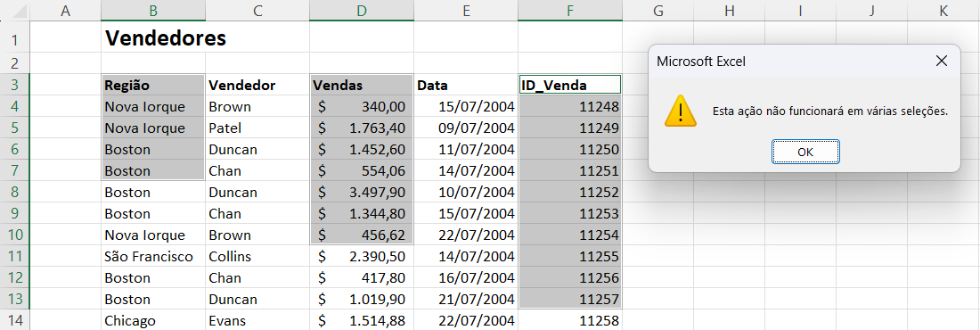Click the Evans cell
This screenshot has width=980, height=330.
[x=257, y=320]
